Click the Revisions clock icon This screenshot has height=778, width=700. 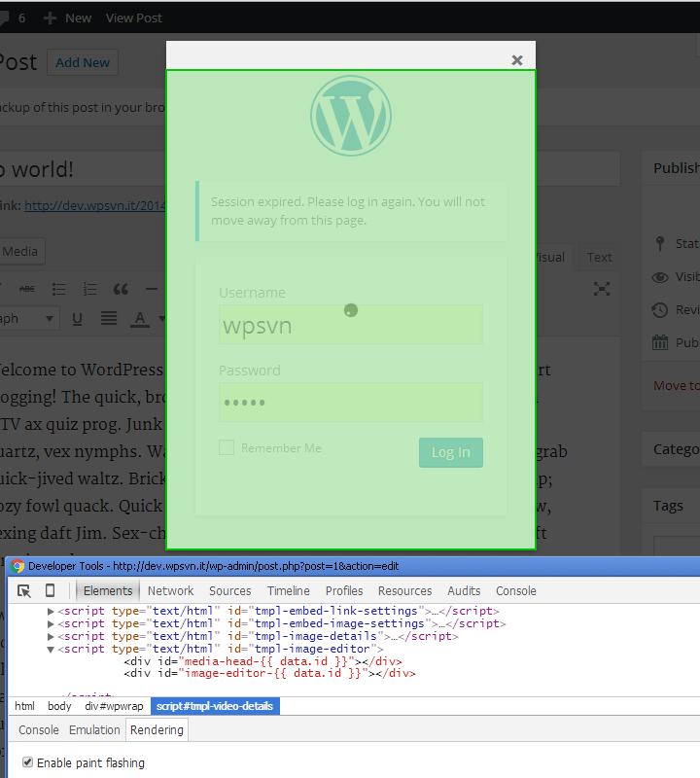[660, 310]
